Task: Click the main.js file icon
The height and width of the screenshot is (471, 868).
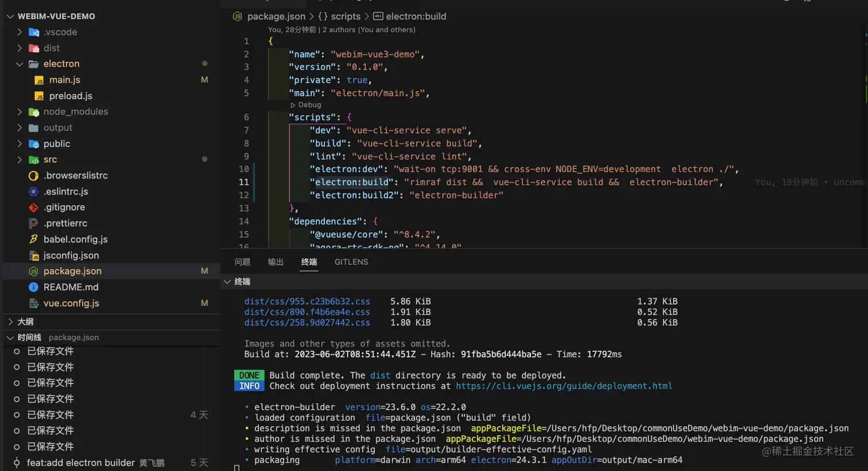Action: (x=39, y=80)
